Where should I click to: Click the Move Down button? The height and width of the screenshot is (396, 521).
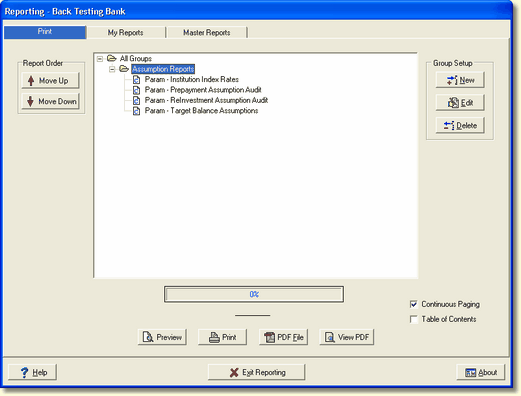coord(50,101)
